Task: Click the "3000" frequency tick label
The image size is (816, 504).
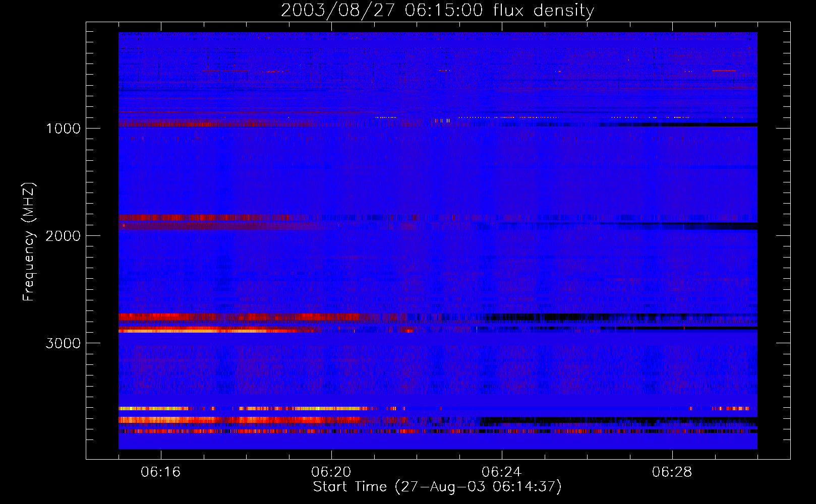Action: pyautogui.click(x=63, y=343)
